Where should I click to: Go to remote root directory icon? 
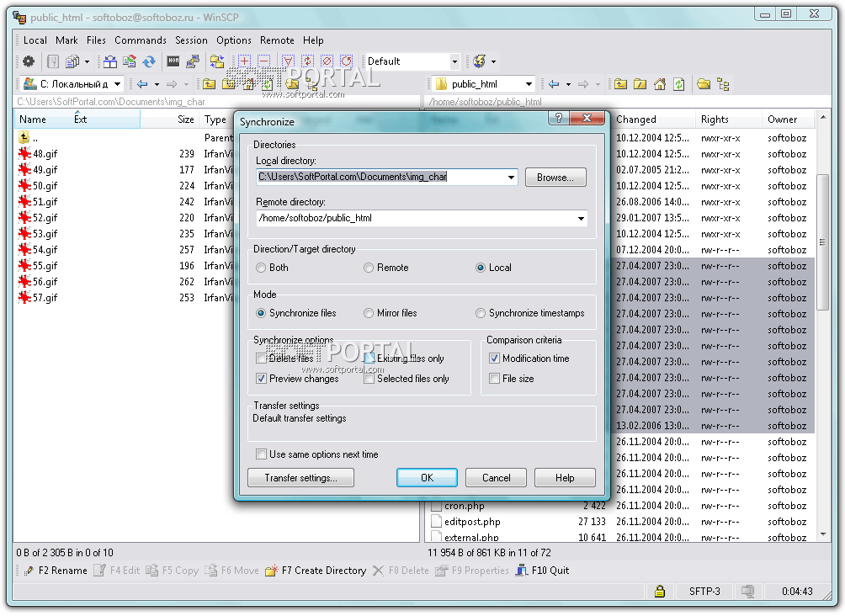pyautogui.click(x=640, y=84)
